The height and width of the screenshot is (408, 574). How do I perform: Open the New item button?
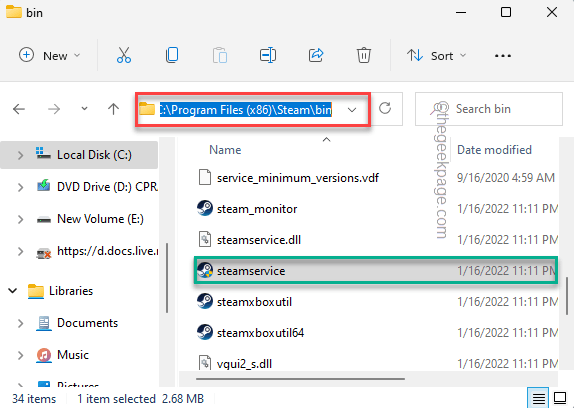(49, 56)
